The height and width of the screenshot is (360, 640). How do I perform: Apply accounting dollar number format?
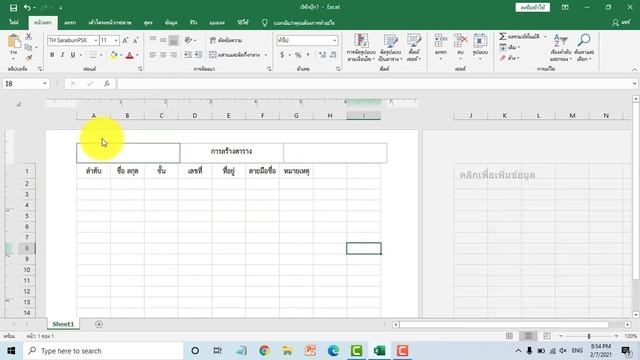(x=282, y=55)
